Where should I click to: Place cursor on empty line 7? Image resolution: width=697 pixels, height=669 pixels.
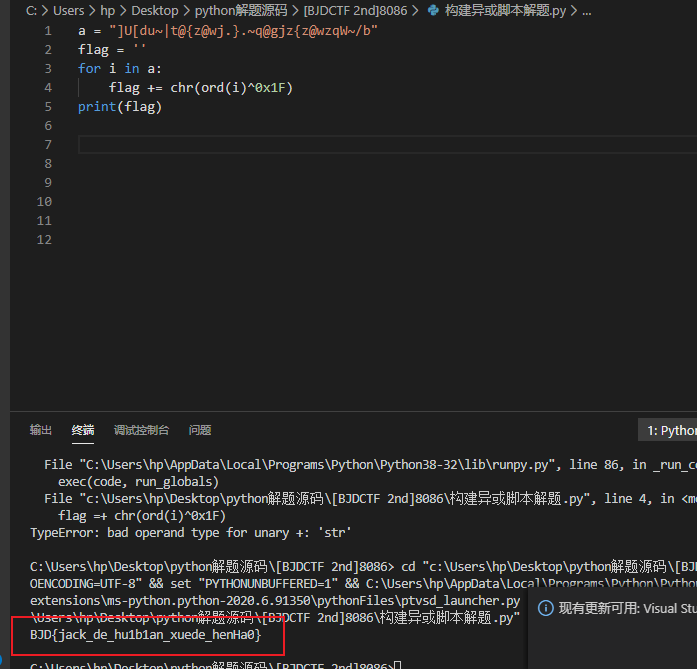click(300, 145)
